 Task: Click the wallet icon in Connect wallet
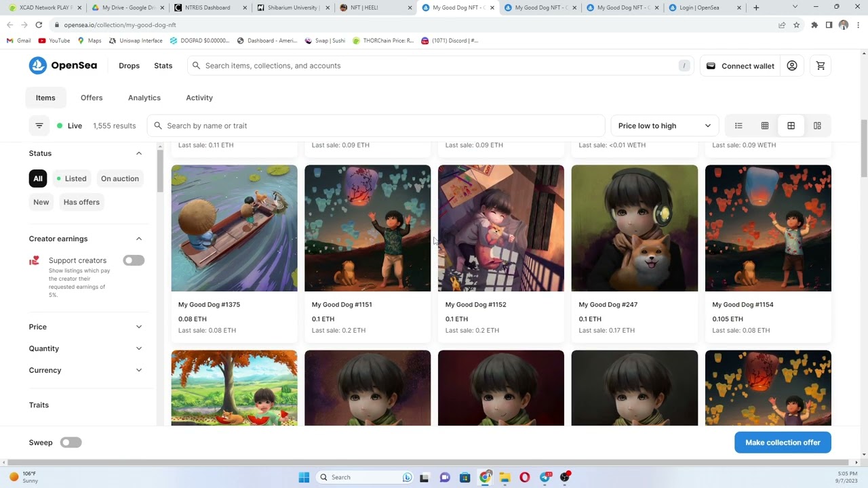711,66
